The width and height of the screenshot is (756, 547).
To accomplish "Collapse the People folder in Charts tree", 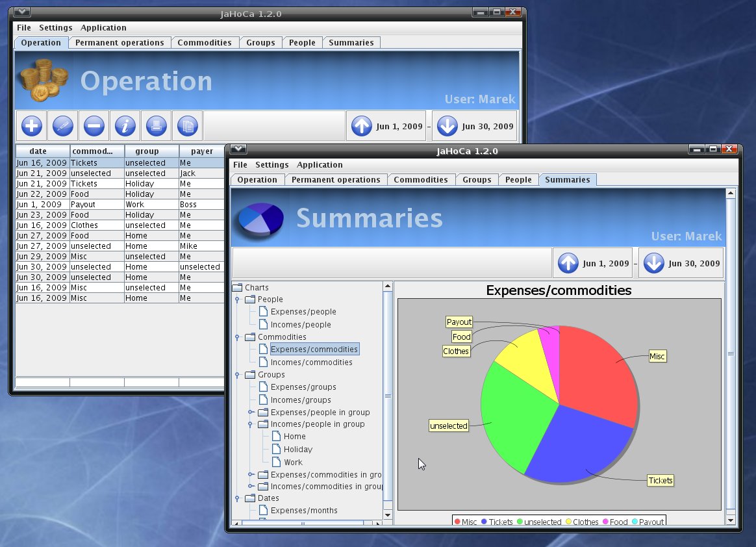I will tap(238, 299).
